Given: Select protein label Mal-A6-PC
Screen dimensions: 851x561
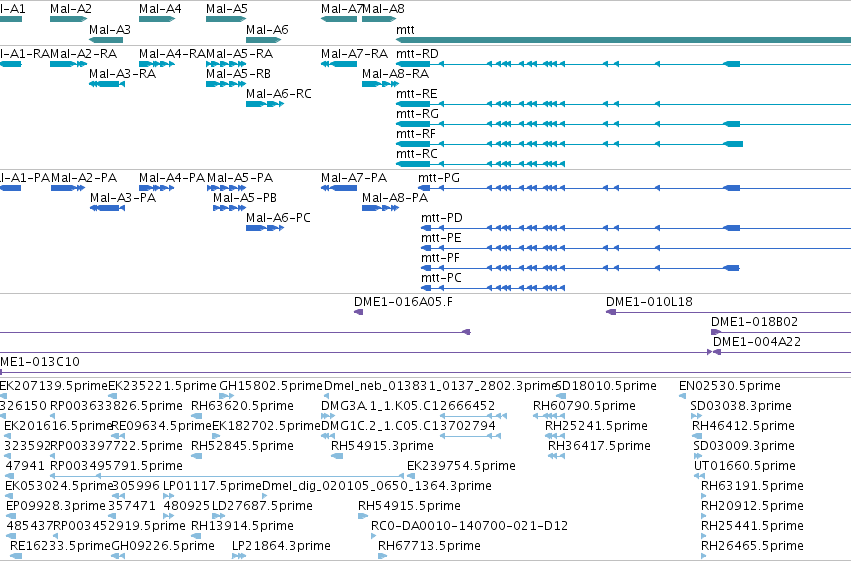Looking at the screenshot, I should pyautogui.click(x=278, y=218).
